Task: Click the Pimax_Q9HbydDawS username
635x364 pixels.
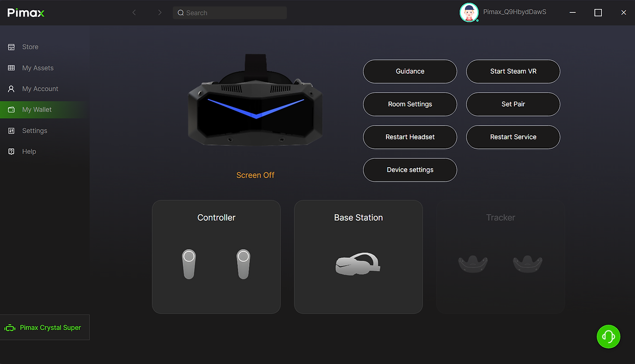Action: click(514, 12)
